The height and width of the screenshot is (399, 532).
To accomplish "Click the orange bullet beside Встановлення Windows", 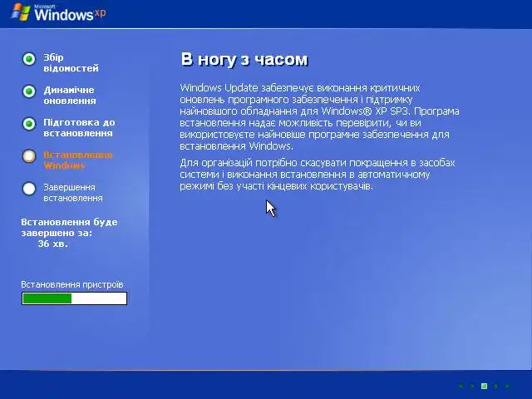I will point(29,156).
